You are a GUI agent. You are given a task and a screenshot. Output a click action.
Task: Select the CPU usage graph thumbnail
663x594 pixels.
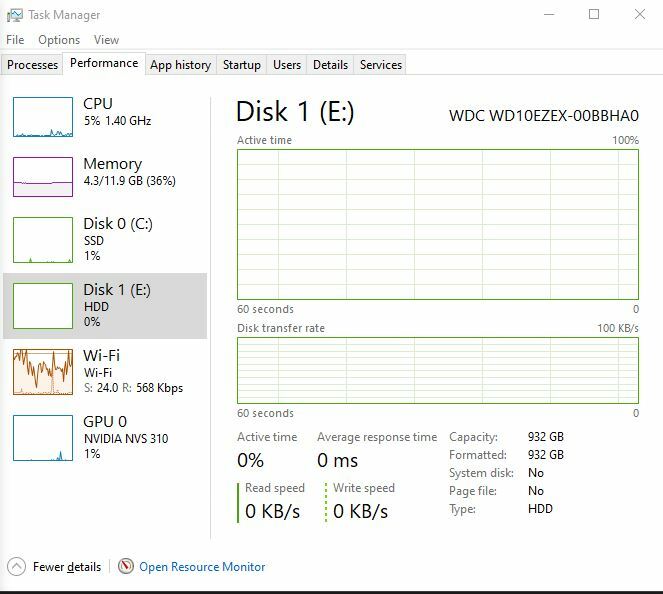tap(43, 117)
